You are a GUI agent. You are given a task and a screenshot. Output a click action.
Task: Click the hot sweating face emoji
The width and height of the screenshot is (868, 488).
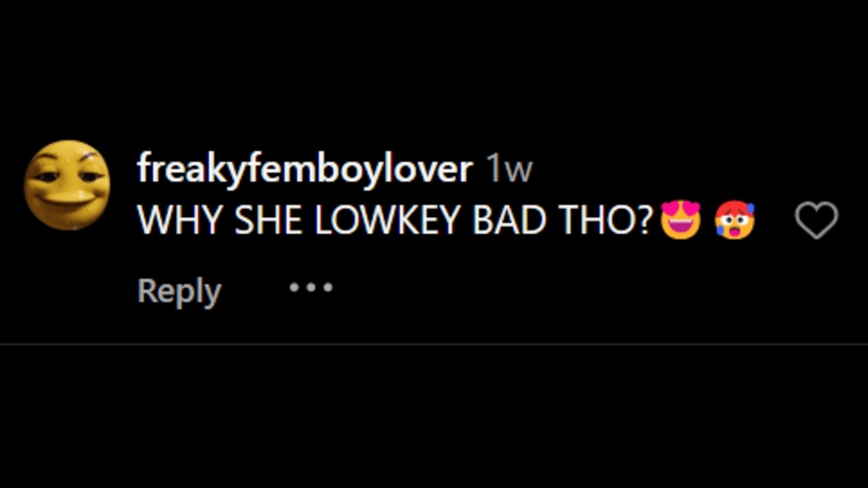pos(734,220)
